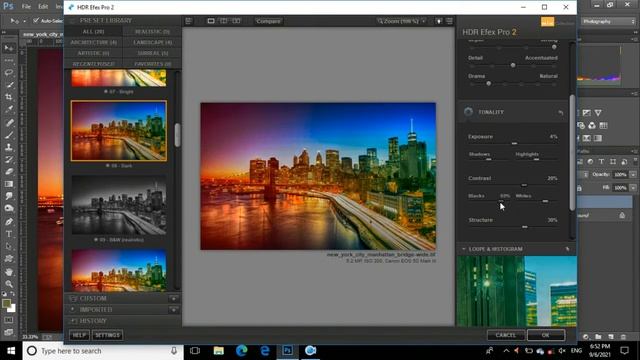
Task: Pin the loupe in Loupe & Histogram
Action: point(567,249)
